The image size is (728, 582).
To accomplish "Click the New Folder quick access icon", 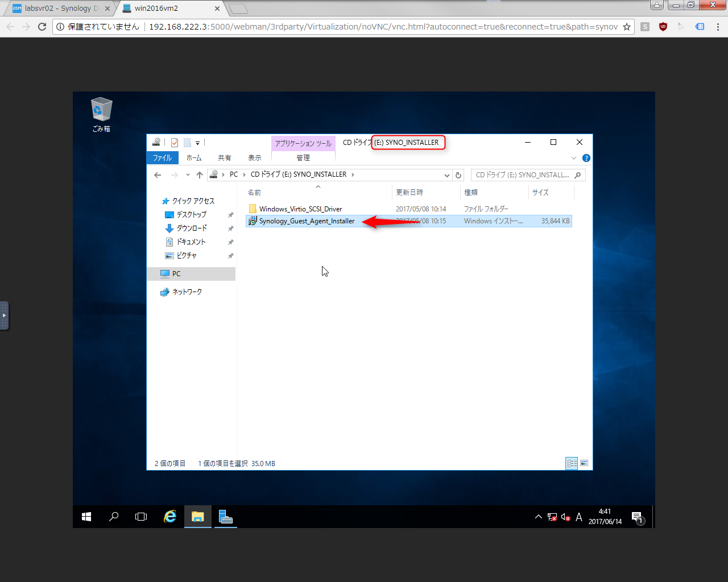I will 187,143.
